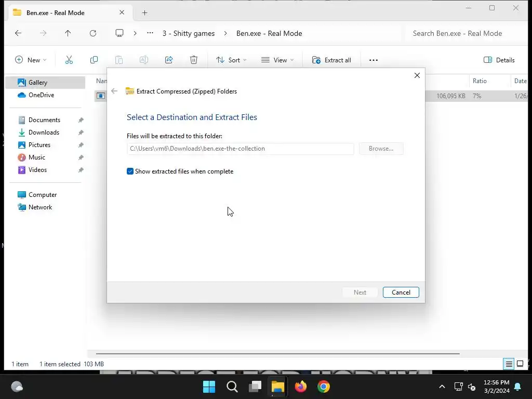Close the Ben.exe - Real Mode tab
Image resolution: width=532 pixels, height=399 pixels.
point(122,12)
